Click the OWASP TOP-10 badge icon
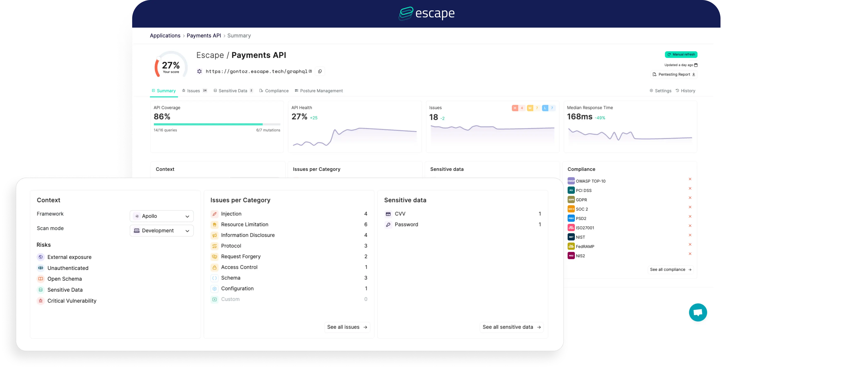 point(571,181)
